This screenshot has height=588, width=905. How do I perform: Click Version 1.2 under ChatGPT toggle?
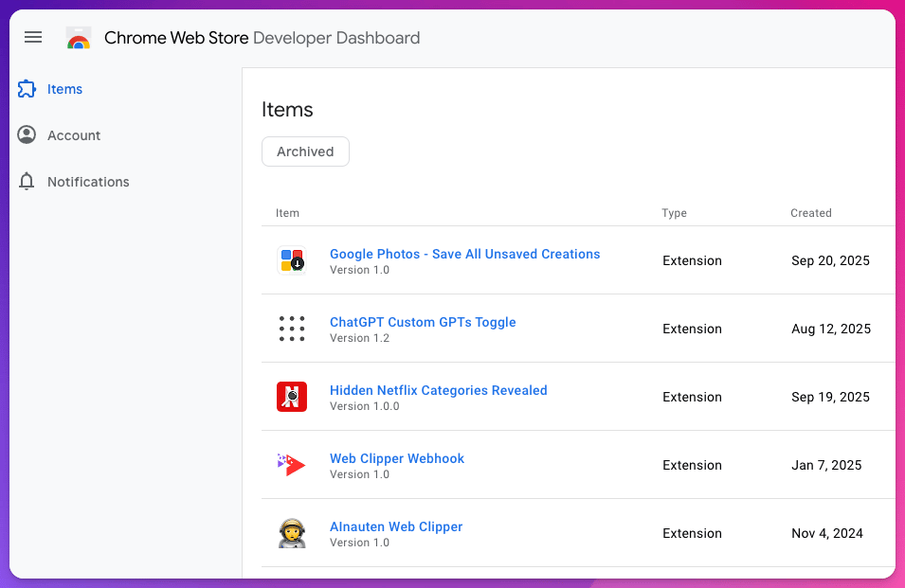pyautogui.click(x=359, y=338)
